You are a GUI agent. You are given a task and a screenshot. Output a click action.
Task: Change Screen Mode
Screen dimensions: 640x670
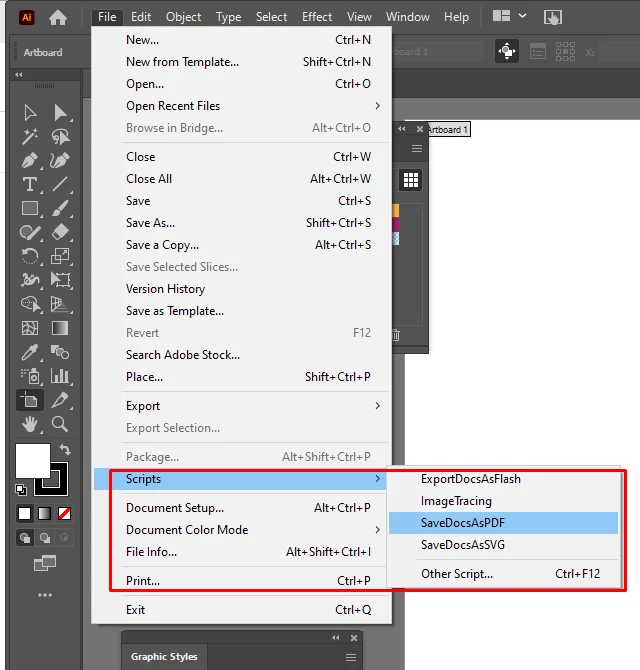click(x=45, y=563)
